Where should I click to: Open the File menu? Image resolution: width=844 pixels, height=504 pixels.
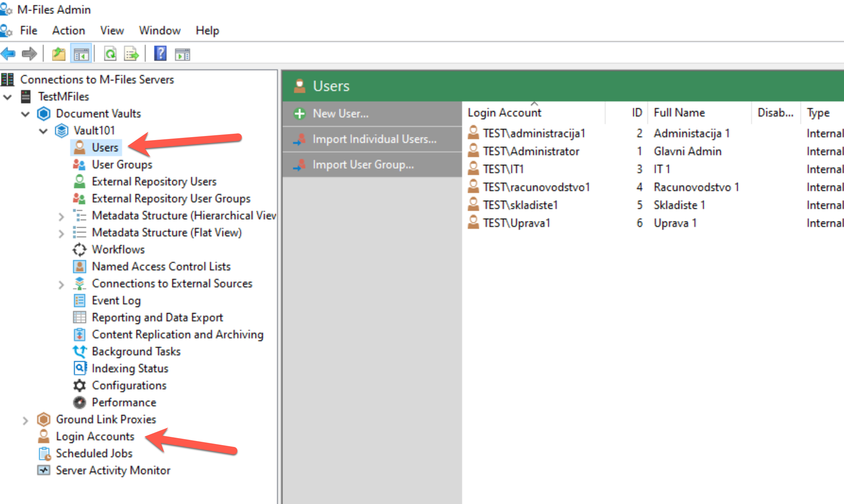pos(29,30)
